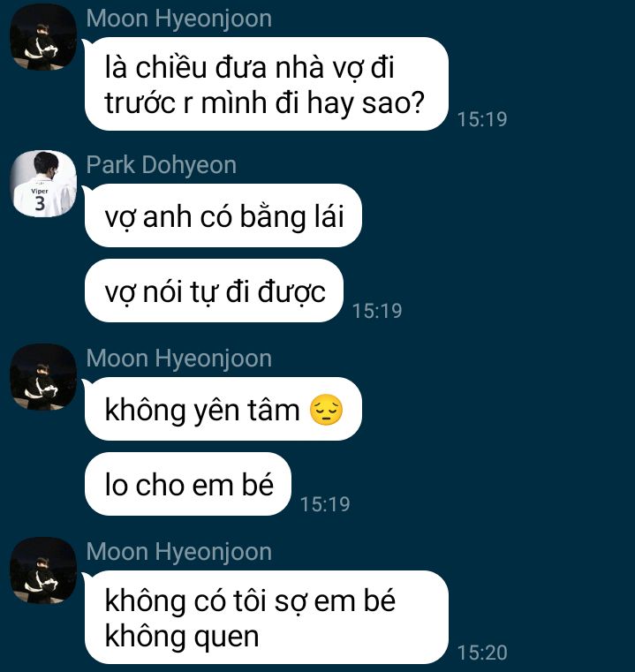635x672 pixels.
Task: Open the top 'Moon Hyeonjoon' sender name
Action: [178, 19]
